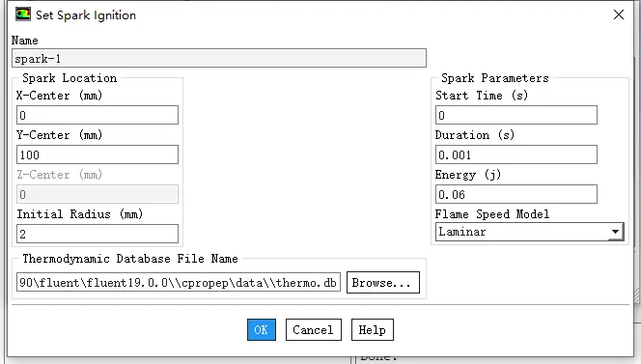Click the thermo.db file path field

[179, 282]
